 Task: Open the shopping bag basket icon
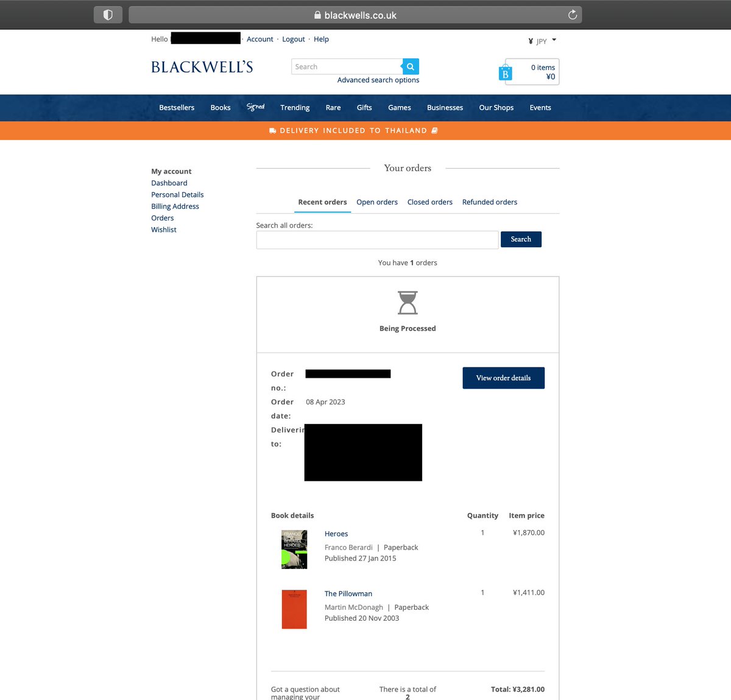point(505,73)
